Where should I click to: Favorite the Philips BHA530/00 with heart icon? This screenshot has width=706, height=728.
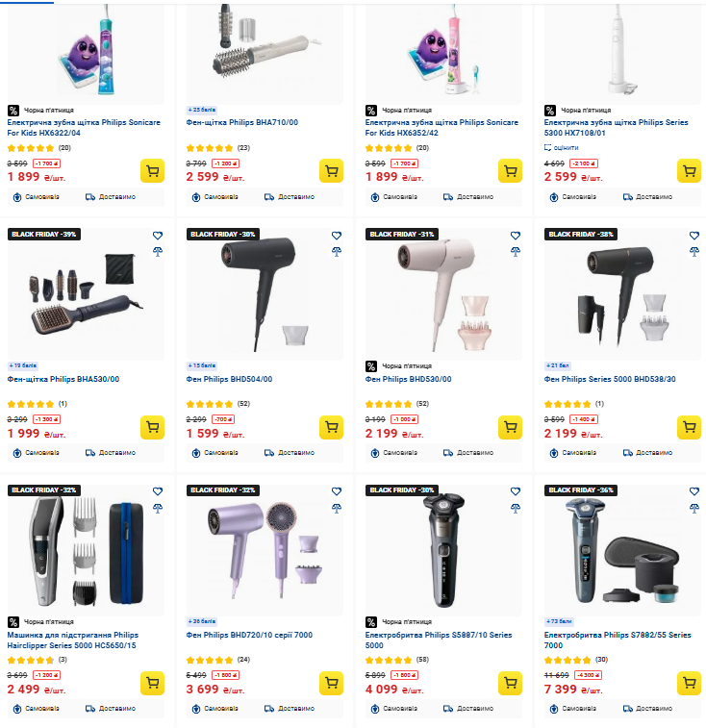pyautogui.click(x=158, y=236)
